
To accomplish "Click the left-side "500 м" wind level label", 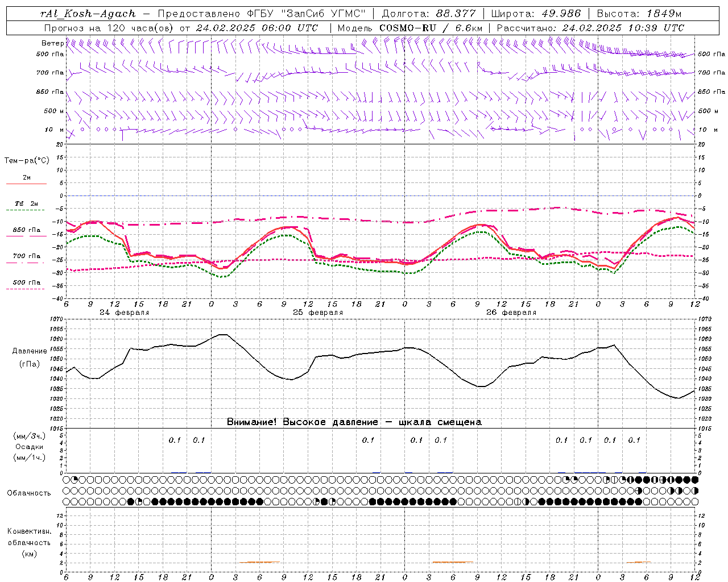I will pos(54,111).
